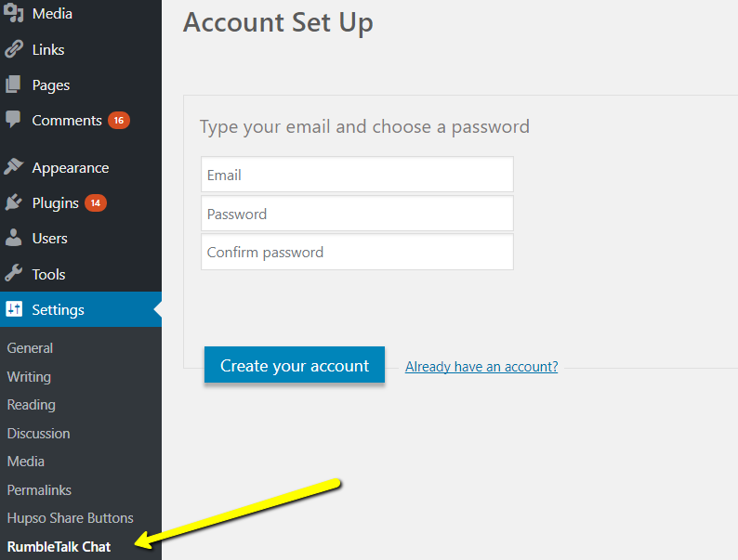The image size is (738, 560).
Task: Focus the Confirm password field
Action: [x=357, y=252]
